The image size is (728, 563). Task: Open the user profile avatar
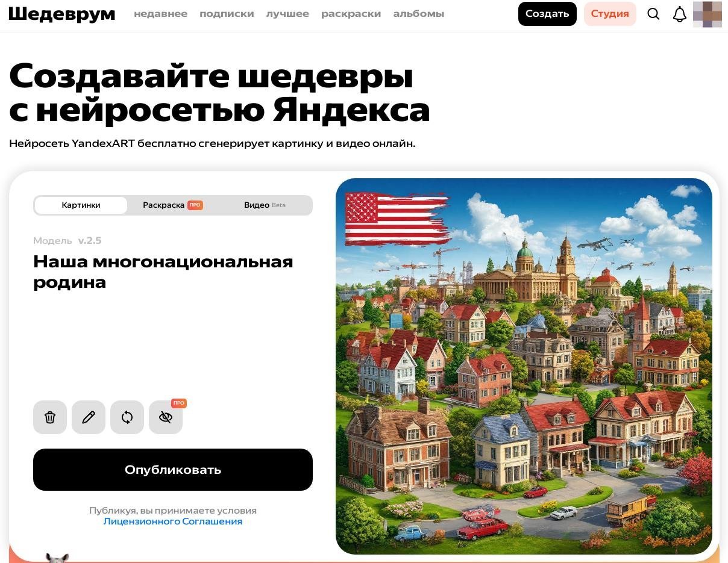(708, 14)
